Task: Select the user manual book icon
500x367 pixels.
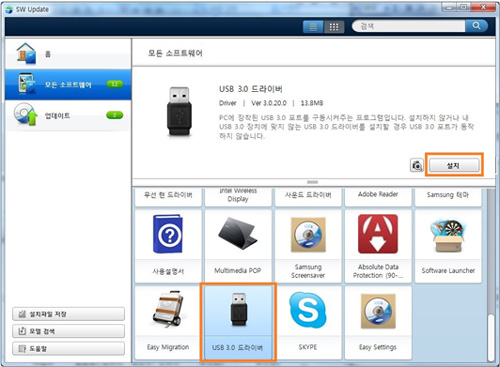Action: click(168, 234)
